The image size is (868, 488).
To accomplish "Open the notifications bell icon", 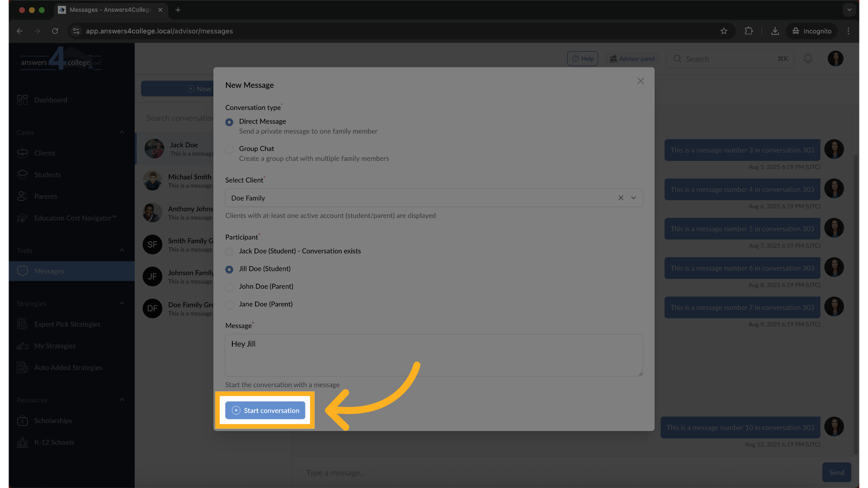I will [808, 59].
